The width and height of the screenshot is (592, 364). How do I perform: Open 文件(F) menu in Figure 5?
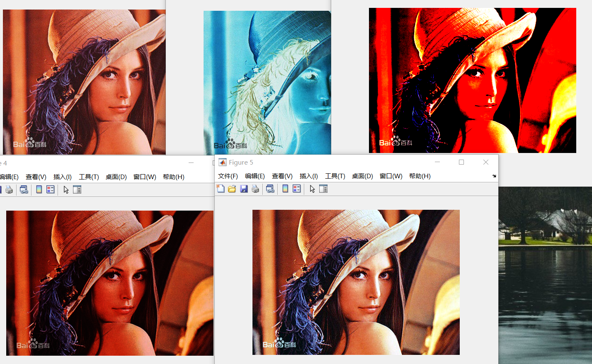point(228,176)
